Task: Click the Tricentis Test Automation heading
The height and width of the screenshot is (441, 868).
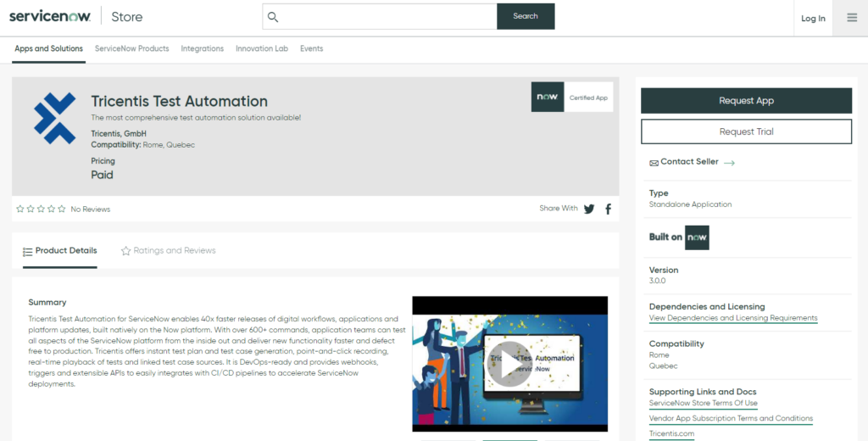Action: pos(180,102)
